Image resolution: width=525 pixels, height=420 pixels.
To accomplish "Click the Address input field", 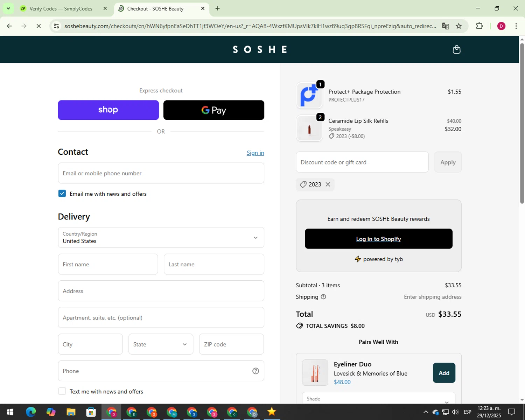I will 161,291.
